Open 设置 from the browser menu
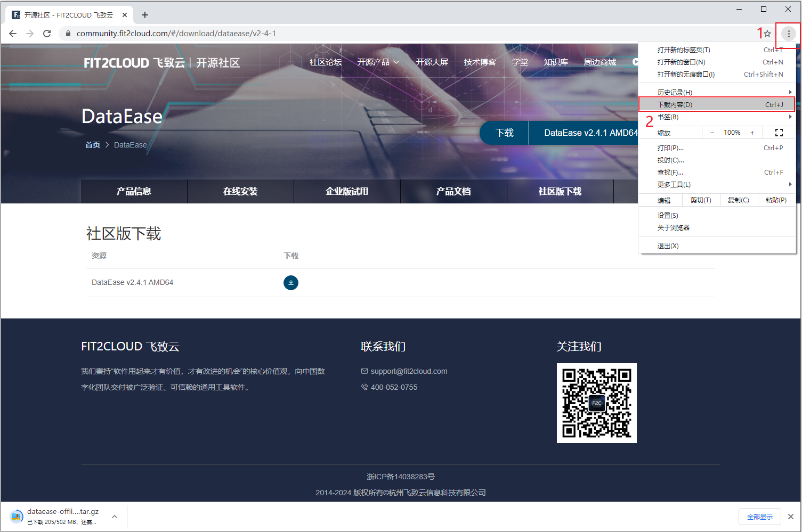The width and height of the screenshot is (802, 532). tap(668, 216)
